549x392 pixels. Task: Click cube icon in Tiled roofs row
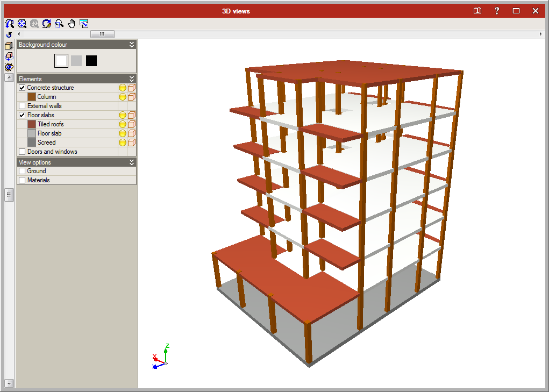coord(132,124)
